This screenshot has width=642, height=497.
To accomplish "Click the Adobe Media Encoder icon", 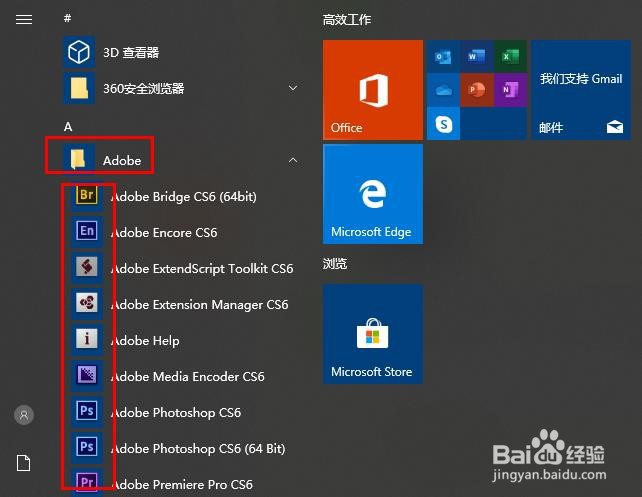I will point(87,375).
